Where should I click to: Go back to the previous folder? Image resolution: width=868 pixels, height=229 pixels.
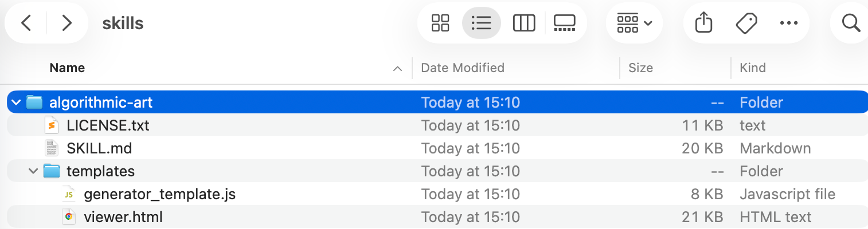[x=26, y=23]
